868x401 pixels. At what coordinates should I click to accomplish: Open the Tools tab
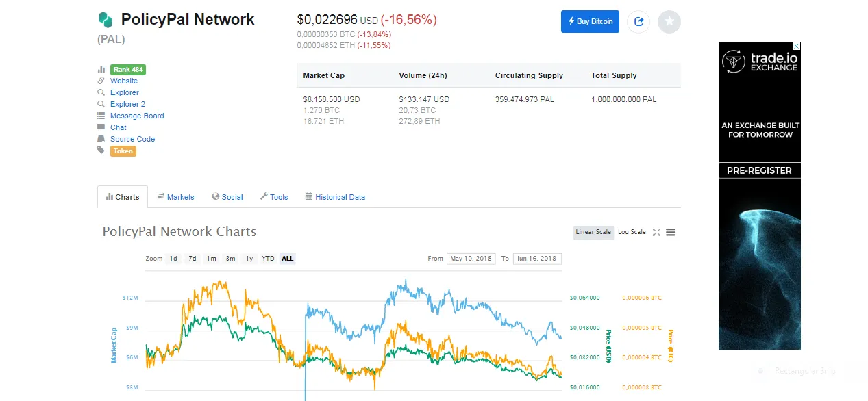coord(274,197)
